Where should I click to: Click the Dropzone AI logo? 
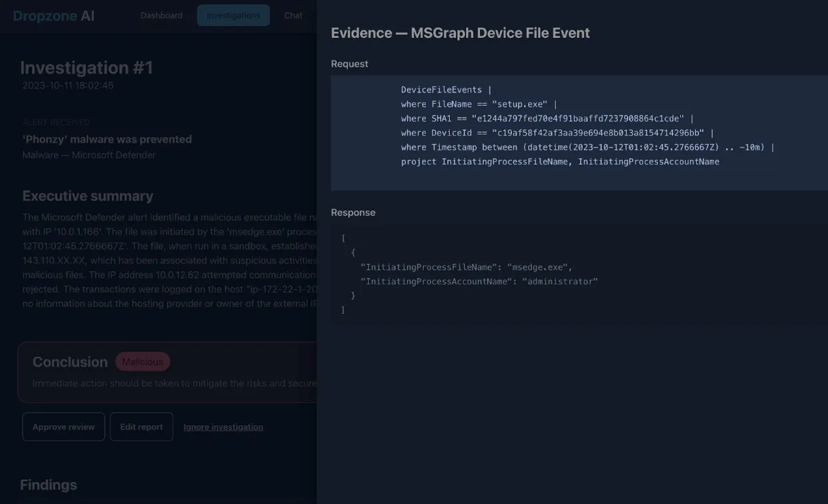53,15
